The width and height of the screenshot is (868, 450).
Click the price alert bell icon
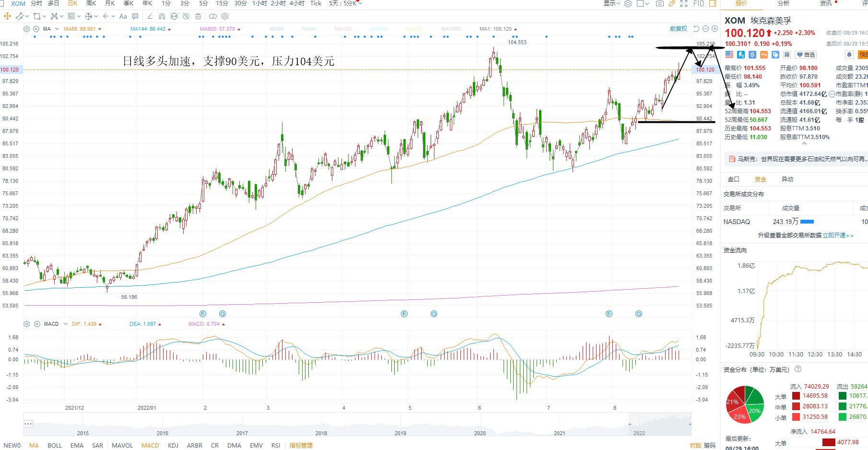click(x=849, y=55)
